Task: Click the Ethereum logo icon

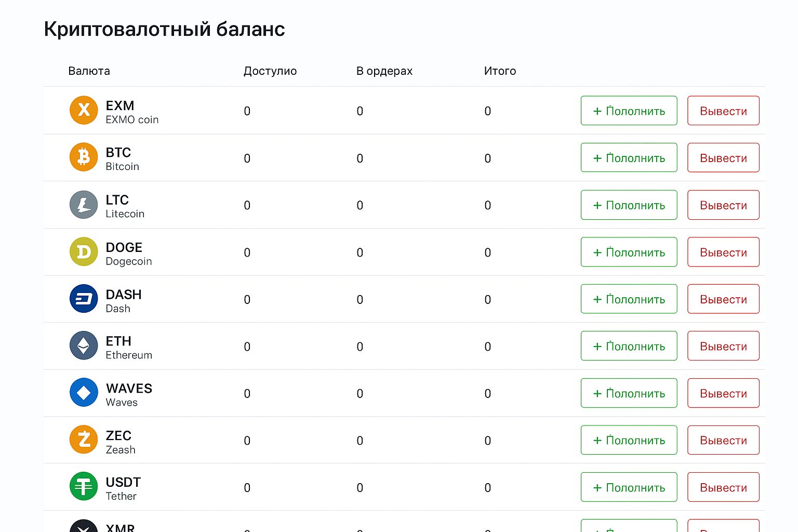Action: coord(84,346)
